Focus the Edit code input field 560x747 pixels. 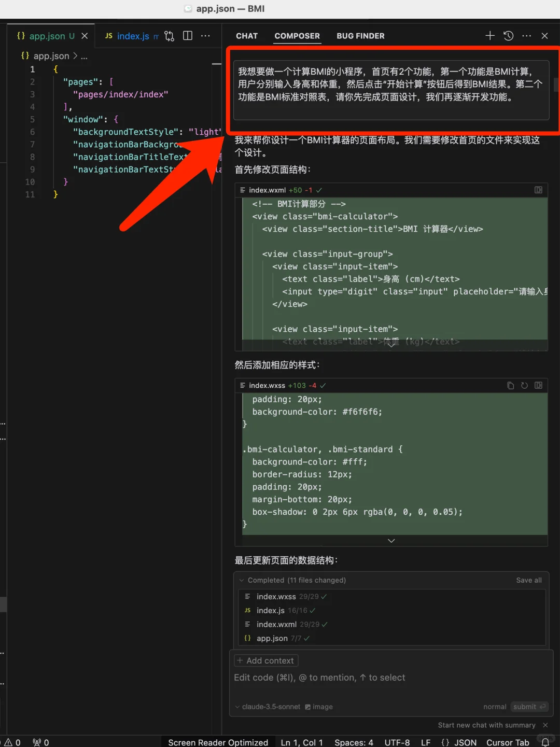(x=363, y=678)
